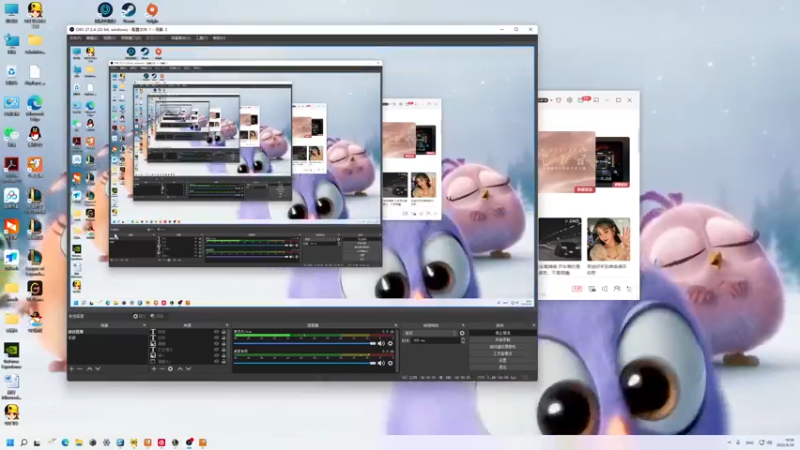Toggle visibility of the third OBS source
Image resolution: width=800 pixels, height=450 pixels.
216,344
